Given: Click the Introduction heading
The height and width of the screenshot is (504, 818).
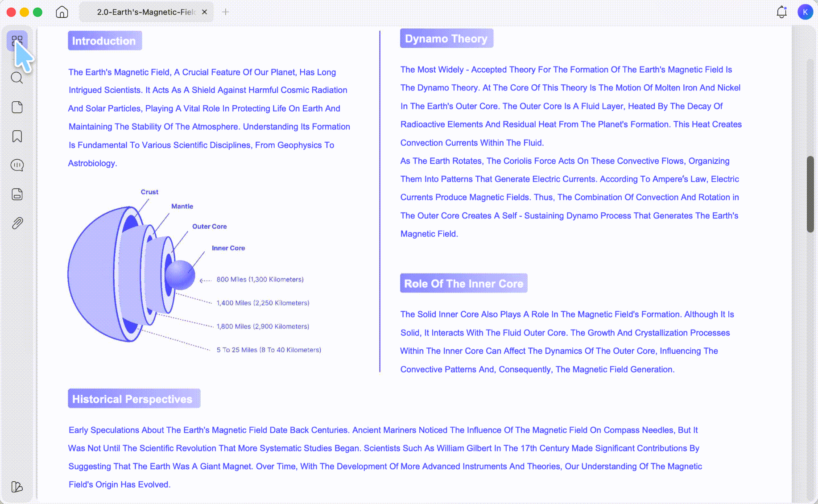Looking at the screenshot, I should tap(105, 41).
